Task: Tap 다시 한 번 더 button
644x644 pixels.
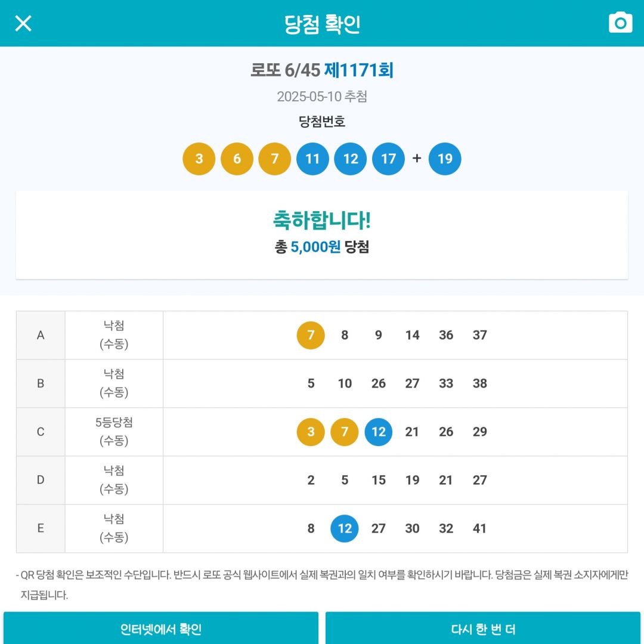Action: [x=483, y=628]
